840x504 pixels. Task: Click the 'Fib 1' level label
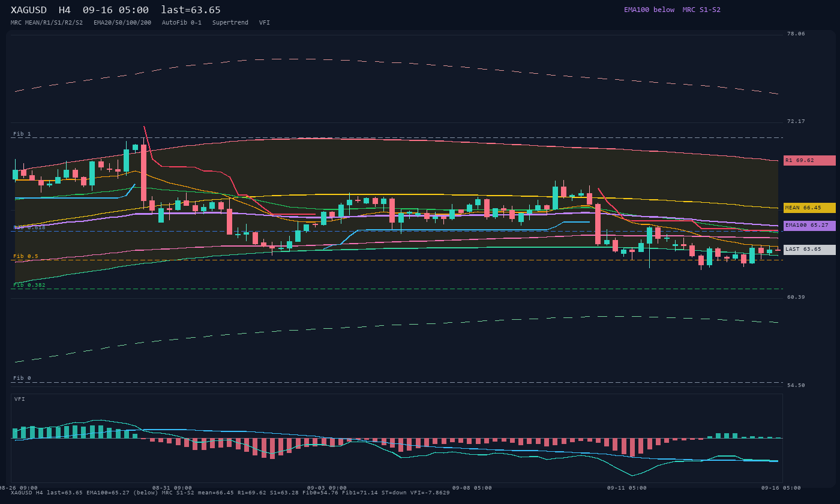coord(22,134)
